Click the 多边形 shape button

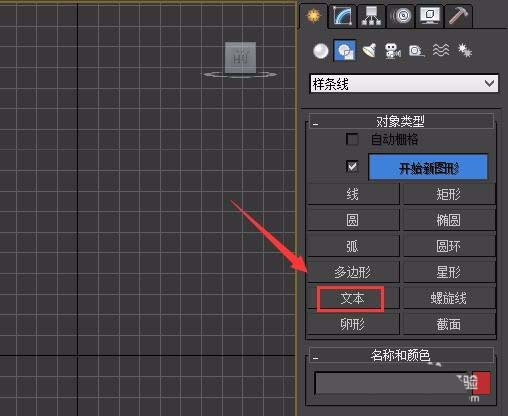[353, 272]
